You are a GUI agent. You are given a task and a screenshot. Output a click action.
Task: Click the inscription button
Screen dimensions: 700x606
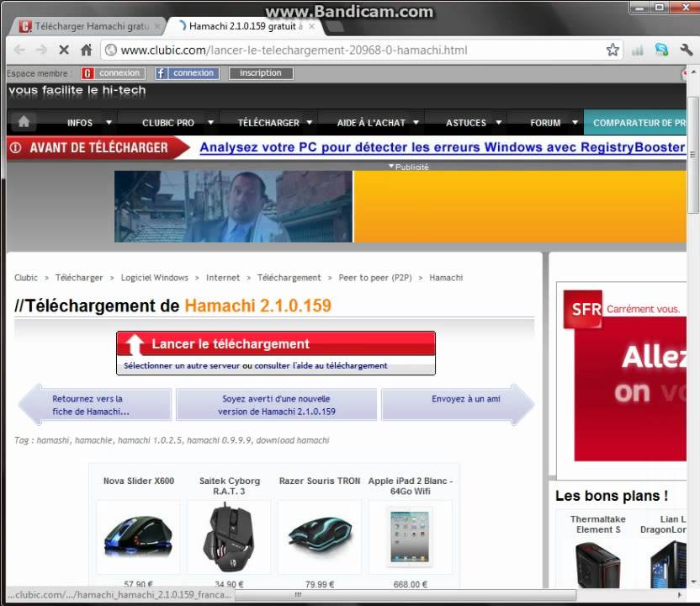tap(261, 73)
